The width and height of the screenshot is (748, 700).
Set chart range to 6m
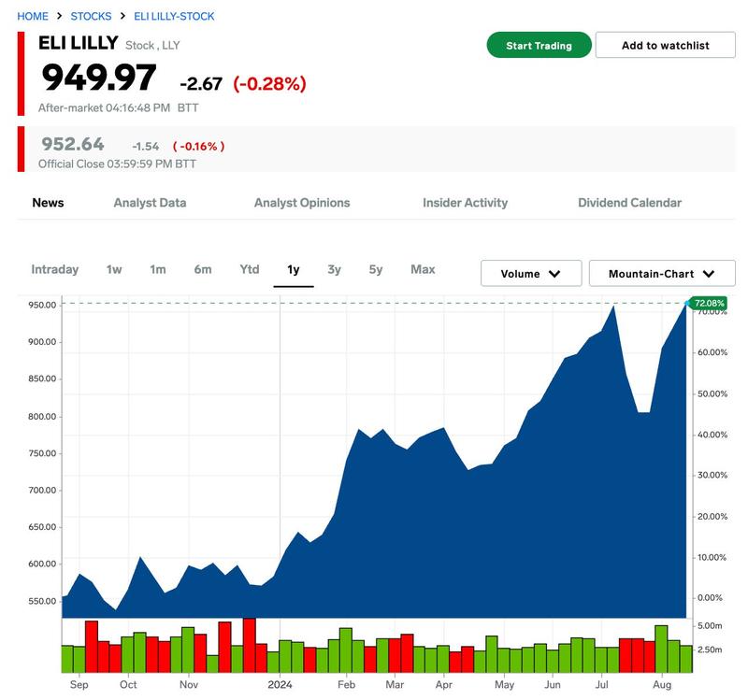pyautogui.click(x=203, y=269)
